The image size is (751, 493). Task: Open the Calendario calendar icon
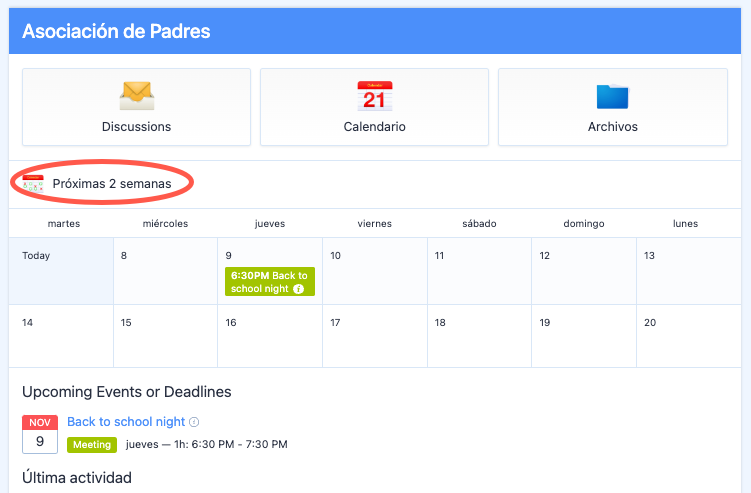click(x=374, y=96)
